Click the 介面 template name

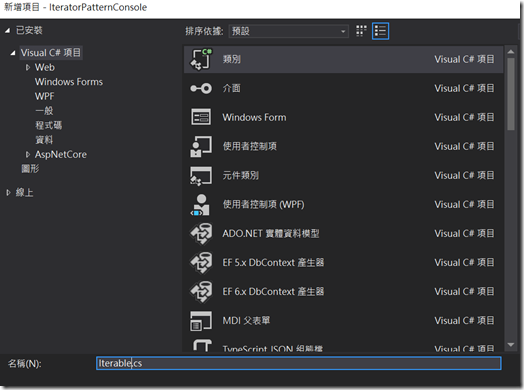(232, 88)
